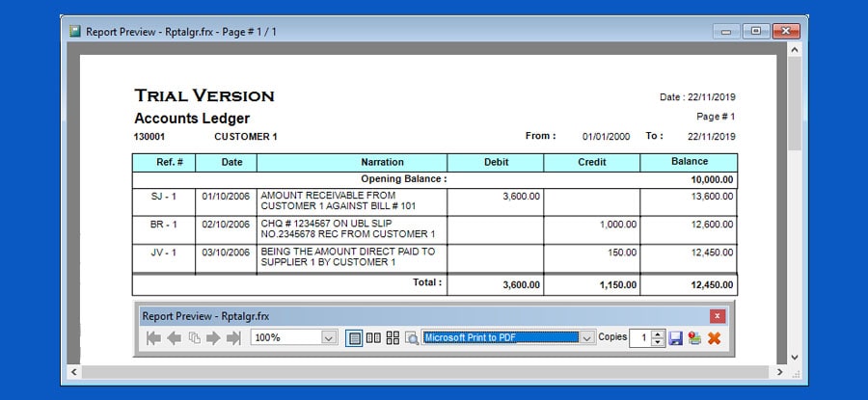
Task: Decrease copies with down stepper arrow
Action: click(657, 342)
